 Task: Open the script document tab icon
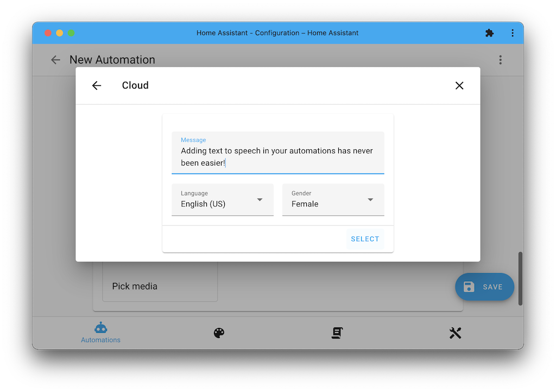tap(337, 333)
